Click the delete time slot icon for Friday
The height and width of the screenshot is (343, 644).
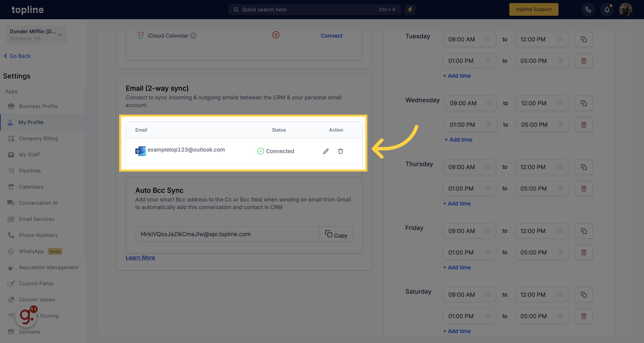click(x=583, y=252)
